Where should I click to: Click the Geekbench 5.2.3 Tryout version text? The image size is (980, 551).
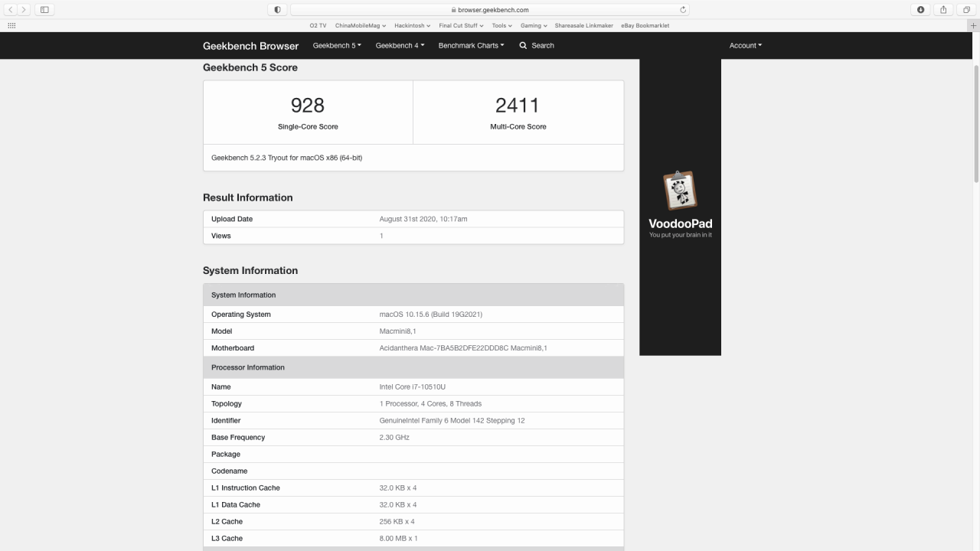286,158
